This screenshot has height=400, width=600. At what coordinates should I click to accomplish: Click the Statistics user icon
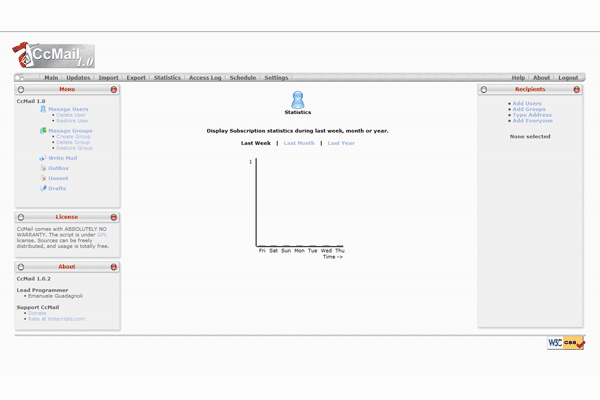[x=298, y=98]
